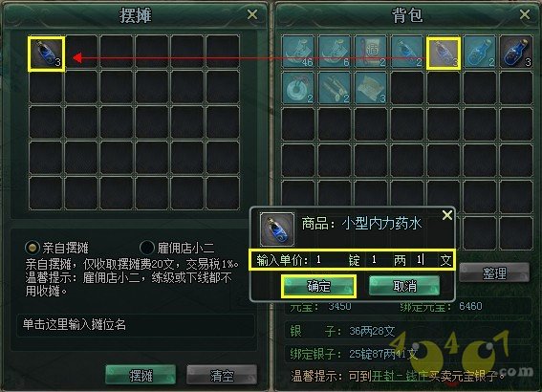542x392 pixels.
Task: Open the 开封-钱庄 link
Action: [400, 376]
